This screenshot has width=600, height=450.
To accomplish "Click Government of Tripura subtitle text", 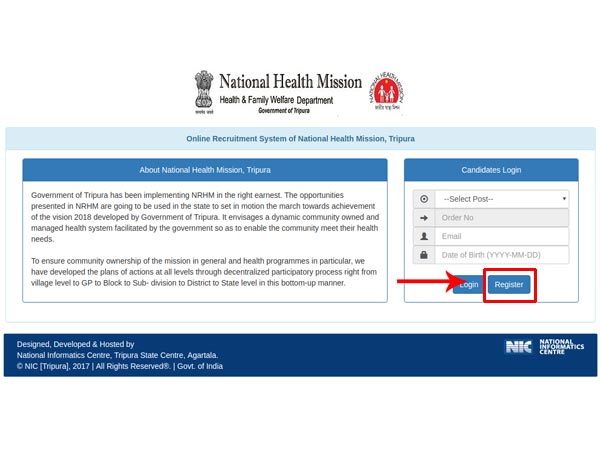I will tap(284, 111).
